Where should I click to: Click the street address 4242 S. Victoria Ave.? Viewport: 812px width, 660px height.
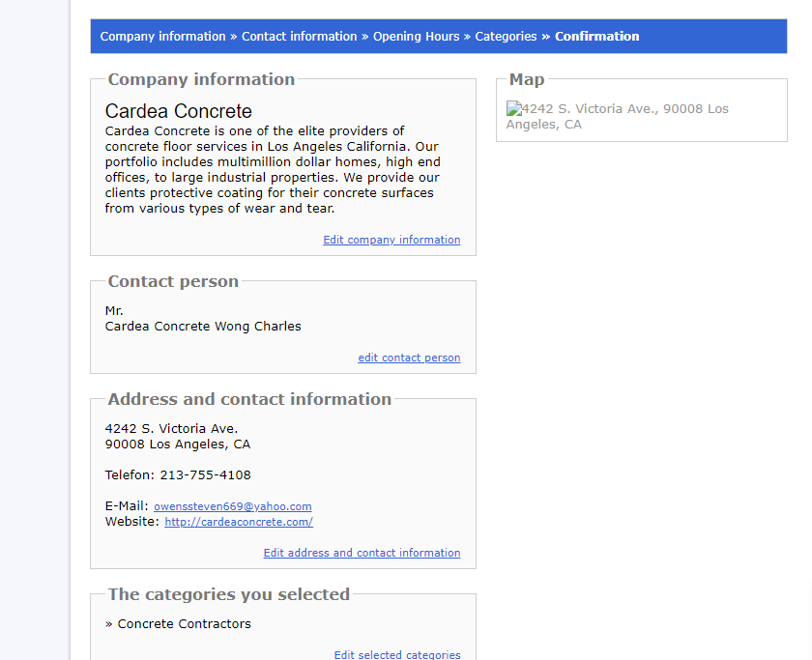(171, 429)
